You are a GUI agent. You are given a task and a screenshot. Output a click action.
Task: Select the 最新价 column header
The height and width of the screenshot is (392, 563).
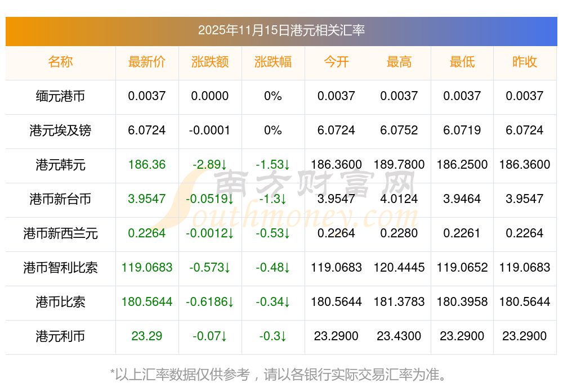pos(146,62)
